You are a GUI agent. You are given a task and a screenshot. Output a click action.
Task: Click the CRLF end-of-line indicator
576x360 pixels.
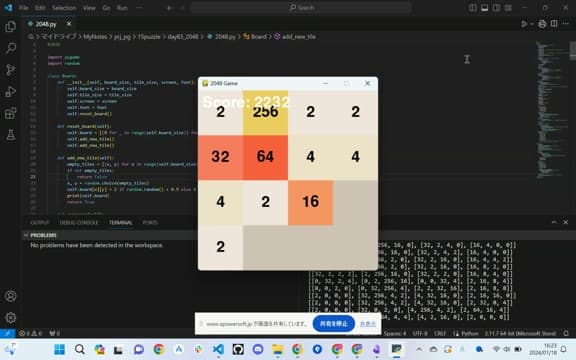[x=440, y=333]
